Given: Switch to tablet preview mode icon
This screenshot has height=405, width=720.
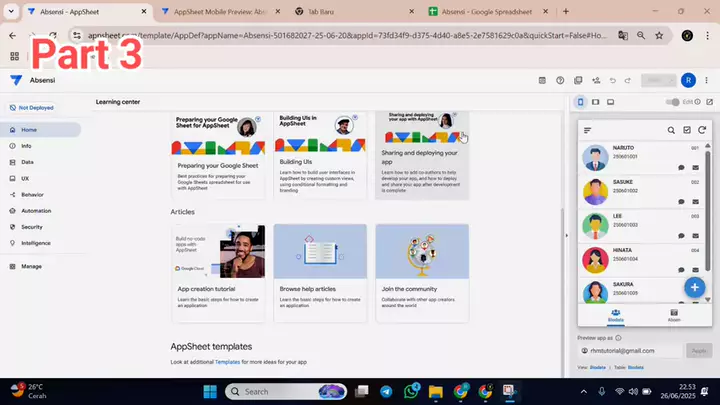Looking at the screenshot, I should [x=595, y=102].
